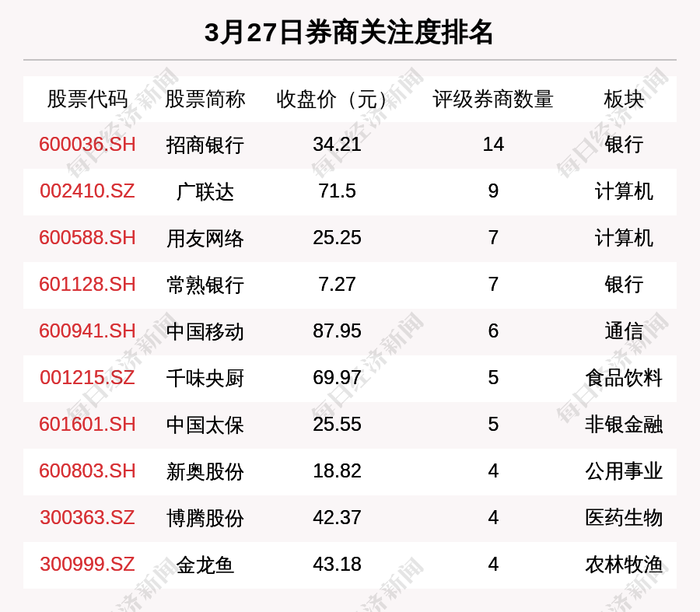
Task: Select stock code 601128.SH
Action: pos(87,285)
